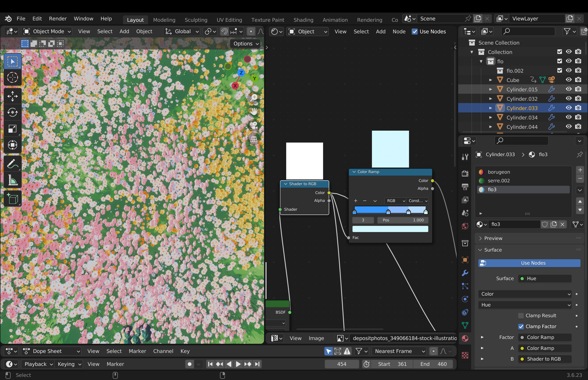
Task: Select the Annotate pencil tool
Action: (12, 163)
